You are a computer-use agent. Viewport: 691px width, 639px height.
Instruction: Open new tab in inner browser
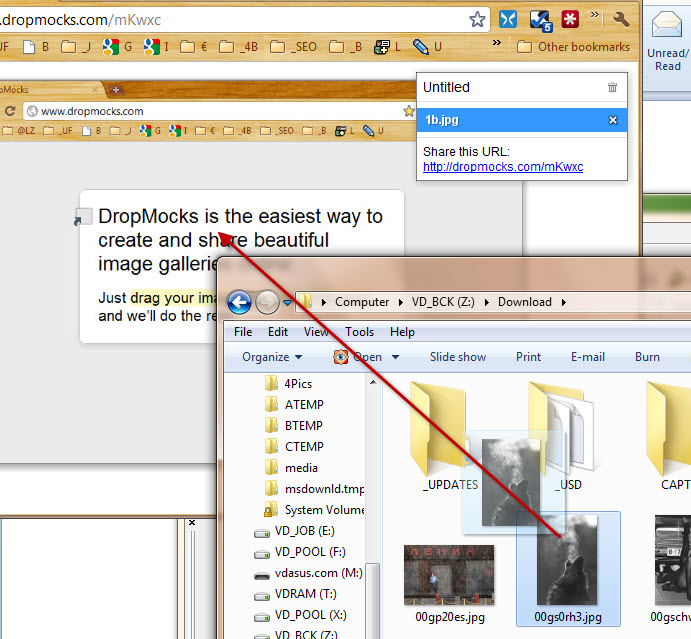pyautogui.click(x=116, y=90)
